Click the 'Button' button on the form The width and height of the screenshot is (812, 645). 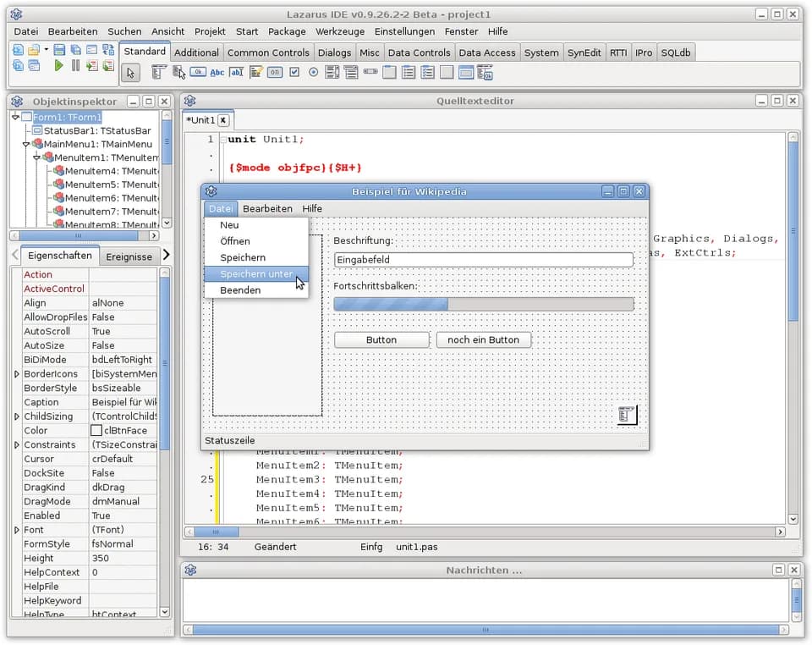click(381, 340)
